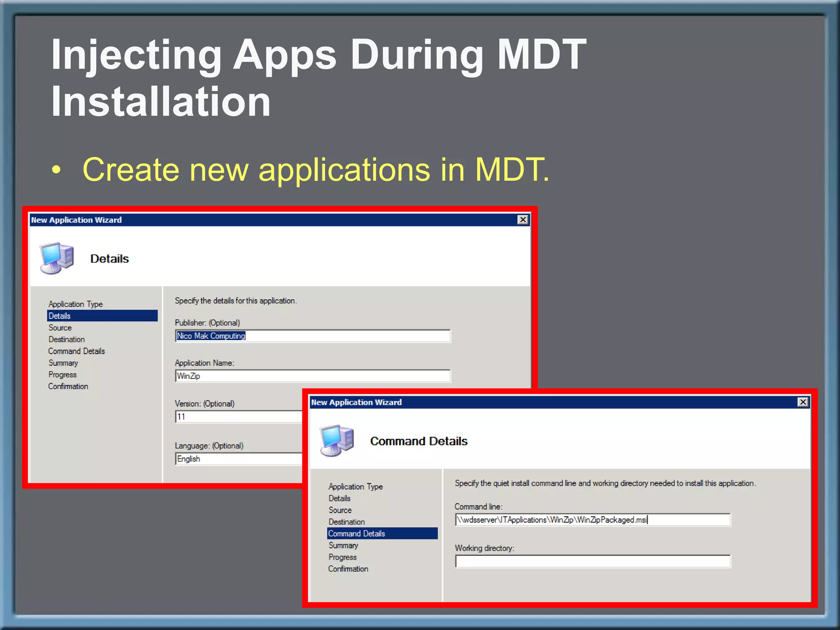Image resolution: width=840 pixels, height=630 pixels.
Task: Click the Version field showing 11
Action: (x=238, y=417)
